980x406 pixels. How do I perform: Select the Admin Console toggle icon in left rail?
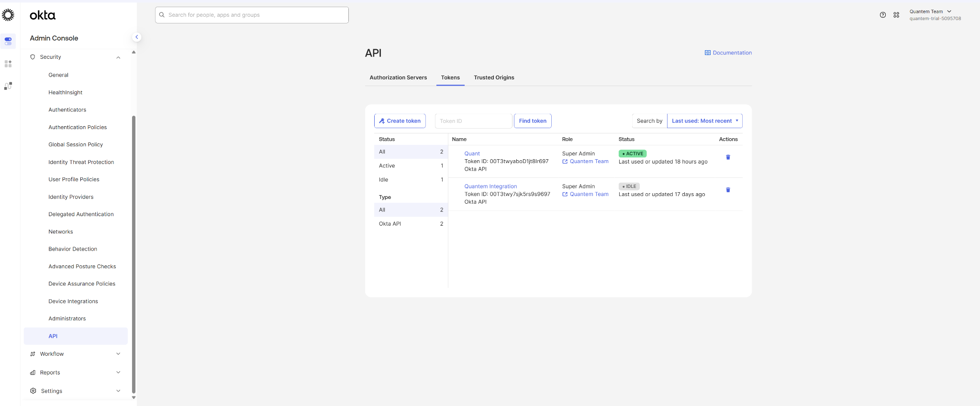tap(8, 41)
